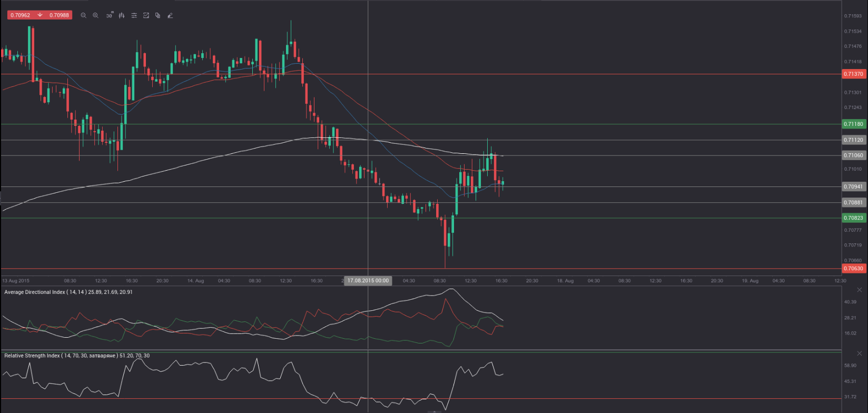Select the green 0.71180 price level tag
Image resolution: width=868 pixels, height=413 pixels.
coord(853,124)
